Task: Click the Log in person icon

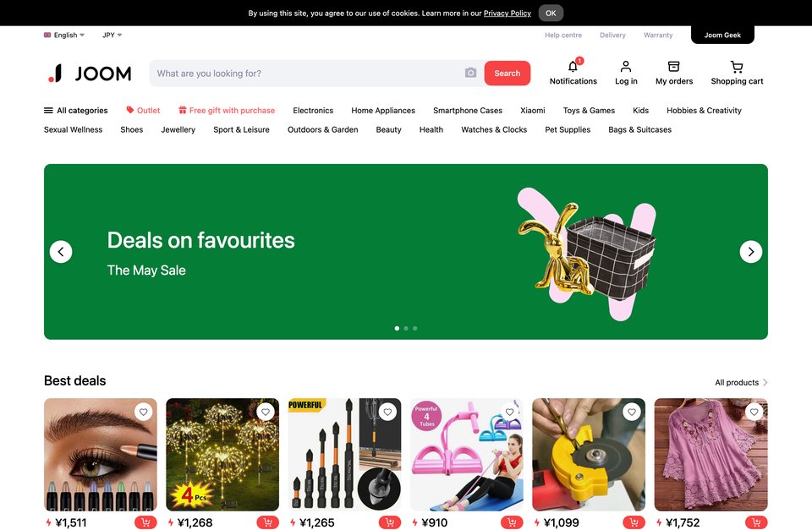Action: [626, 67]
